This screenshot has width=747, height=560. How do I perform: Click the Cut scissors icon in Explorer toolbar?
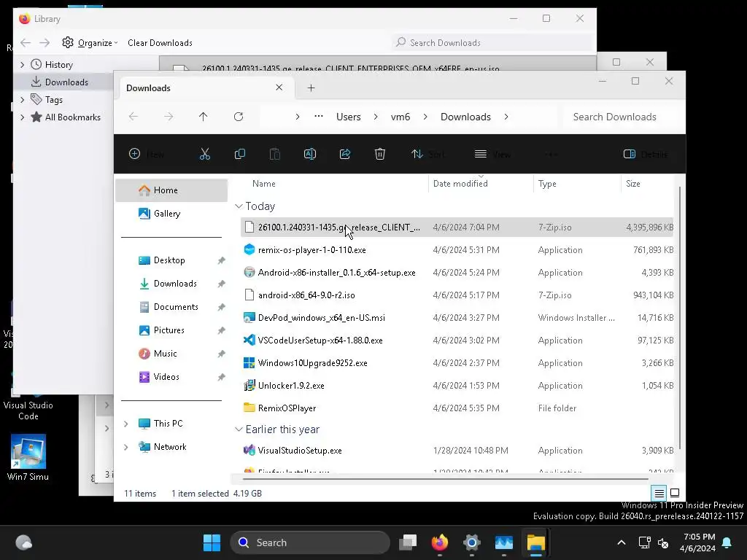[x=204, y=154]
